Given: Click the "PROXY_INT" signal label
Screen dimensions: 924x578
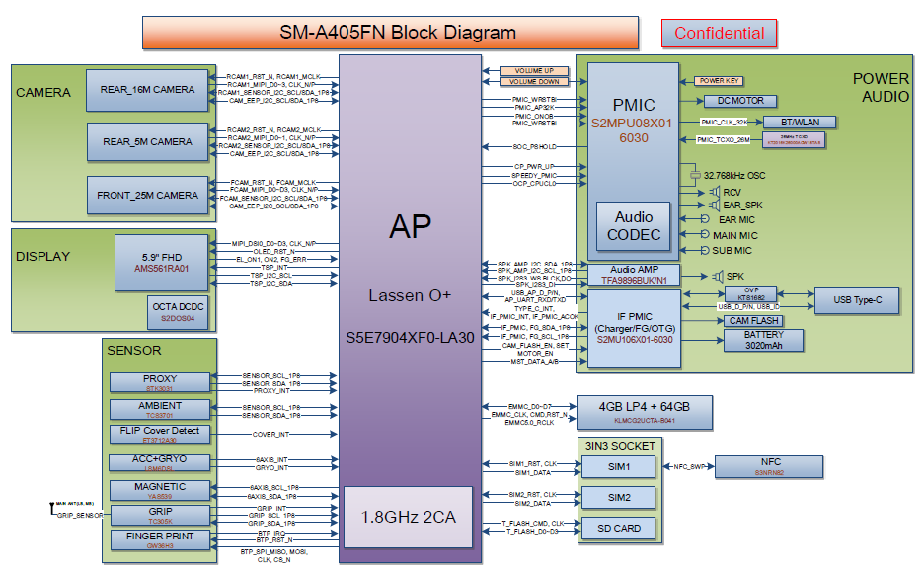Looking at the screenshot, I should [271, 391].
